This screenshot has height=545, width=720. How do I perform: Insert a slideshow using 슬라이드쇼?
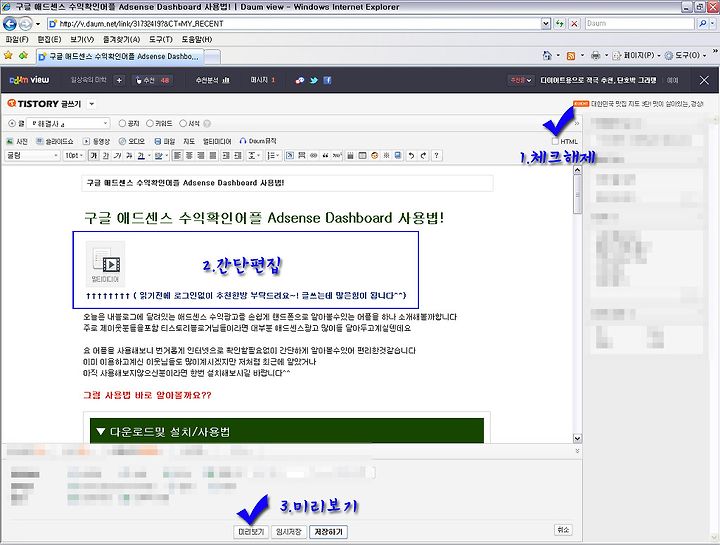tap(55, 141)
